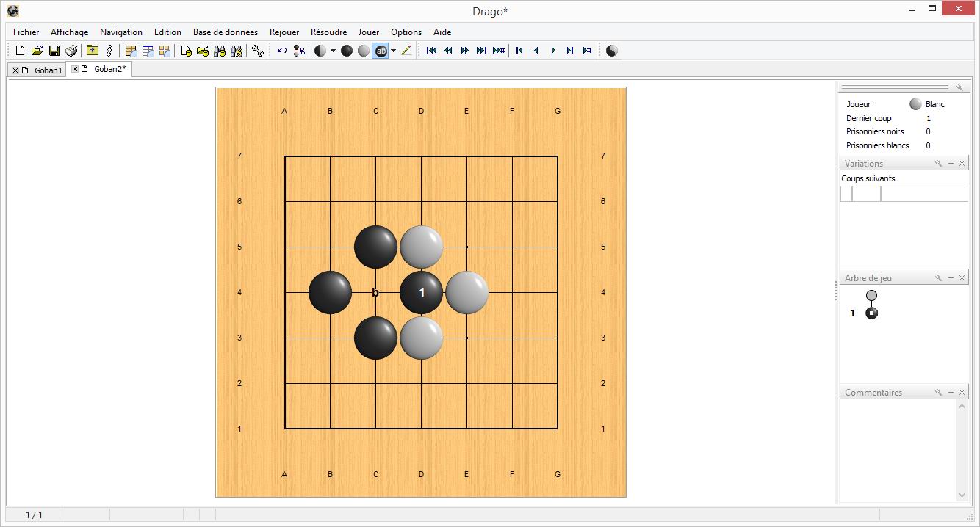
Task: Click the point marked 'b' on the board
Action: (x=375, y=292)
